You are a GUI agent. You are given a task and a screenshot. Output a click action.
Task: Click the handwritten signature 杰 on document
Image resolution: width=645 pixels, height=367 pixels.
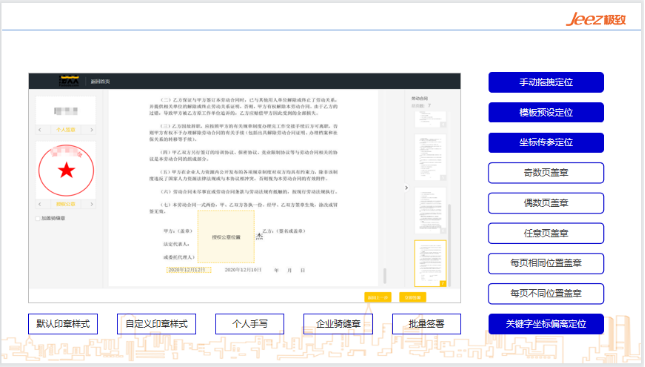pos(260,236)
